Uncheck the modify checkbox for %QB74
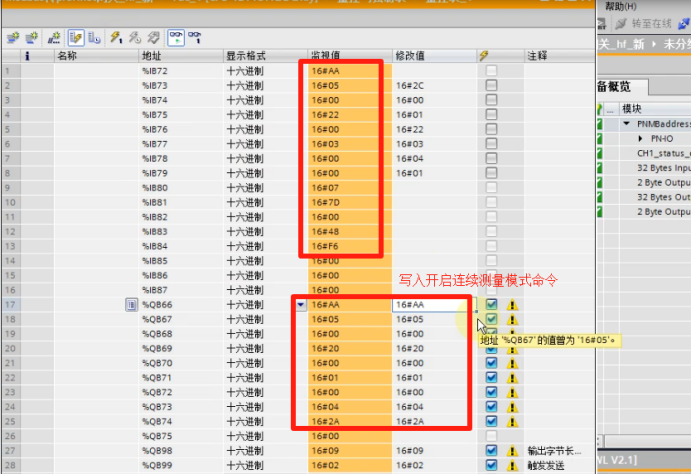692x475 pixels. [x=491, y=421]
